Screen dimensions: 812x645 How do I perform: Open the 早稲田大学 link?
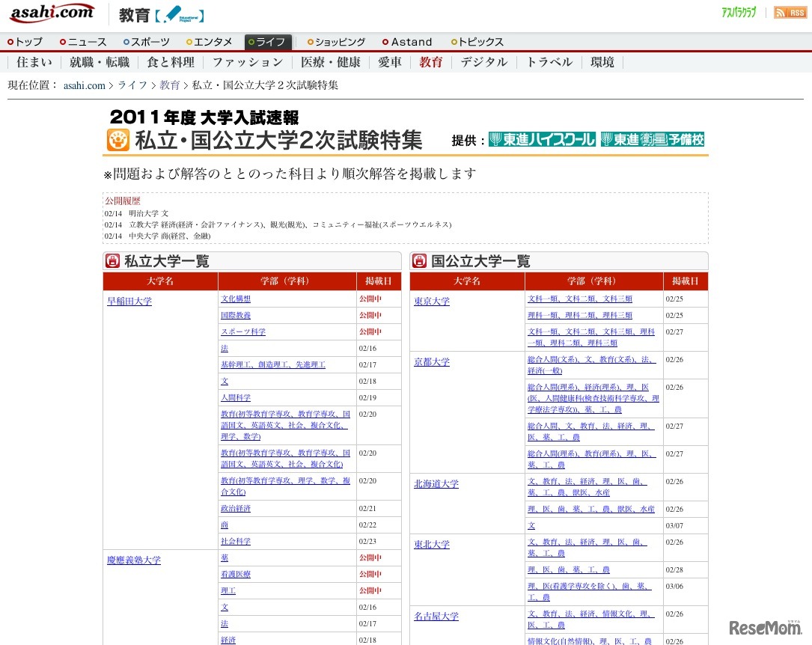pyautogui.click(x=129, y=302)
